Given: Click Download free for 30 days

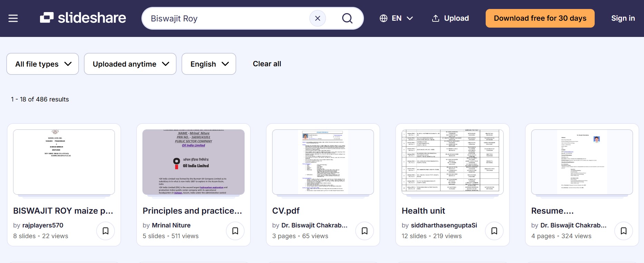Looking at the screenshot, I should coord(540,18).
